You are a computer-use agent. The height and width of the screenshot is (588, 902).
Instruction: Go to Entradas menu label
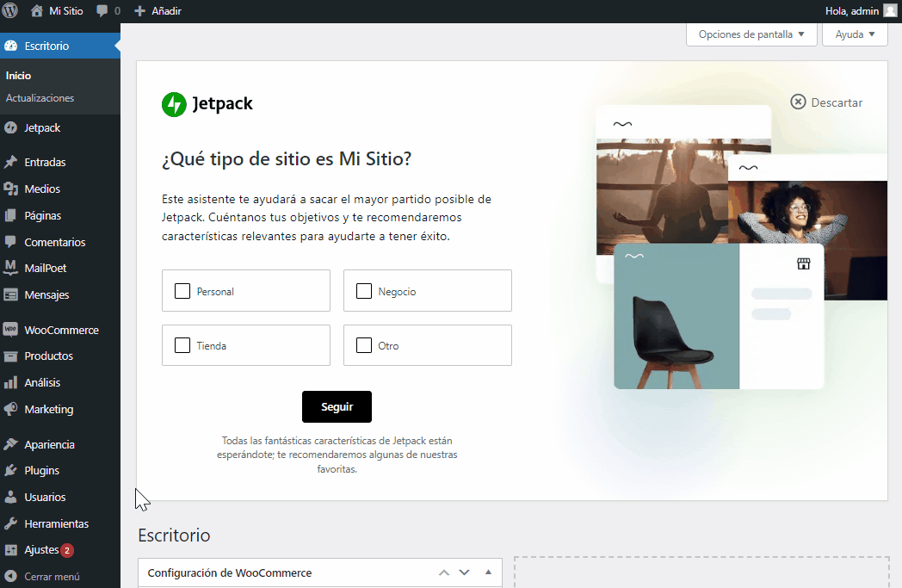click(45, 162)
